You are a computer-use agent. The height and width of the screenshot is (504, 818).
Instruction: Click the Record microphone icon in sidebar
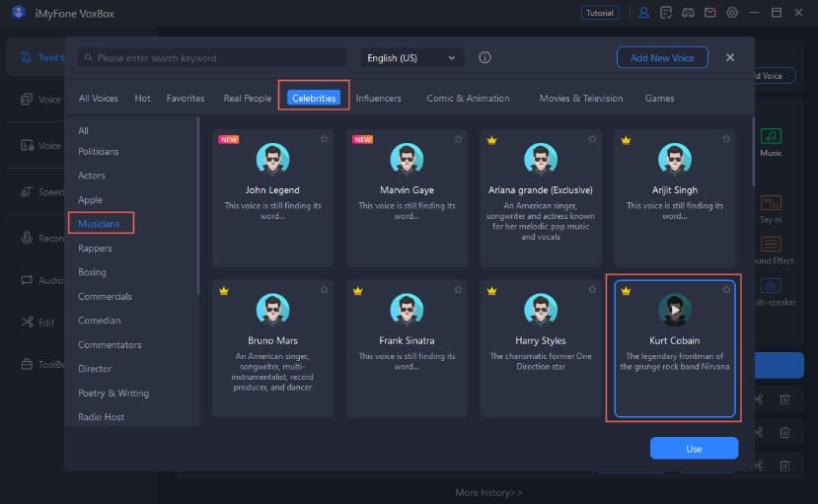coord(27,238)
